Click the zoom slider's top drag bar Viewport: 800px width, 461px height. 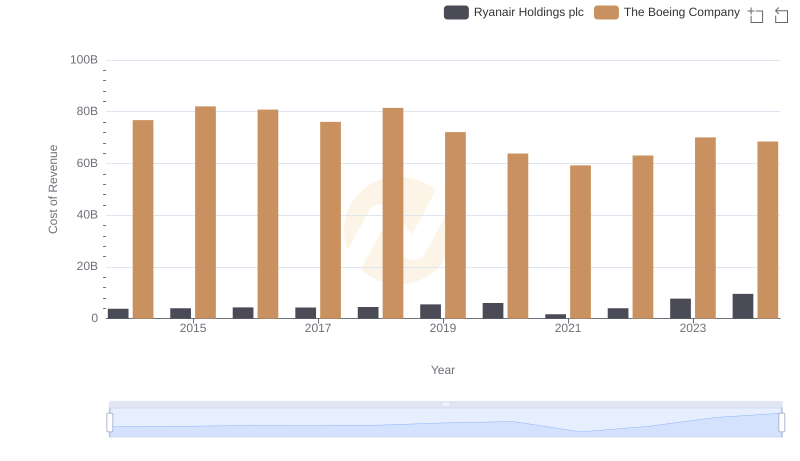[x=445, y=404]
